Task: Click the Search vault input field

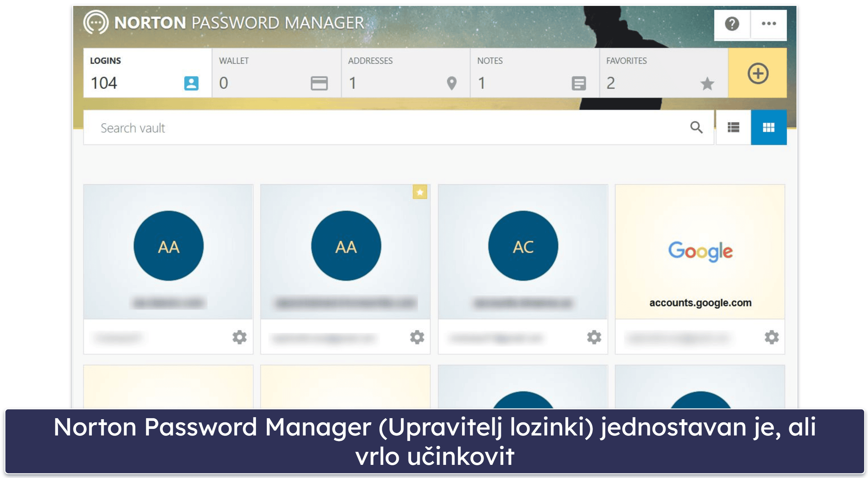Action: [398, 128]
